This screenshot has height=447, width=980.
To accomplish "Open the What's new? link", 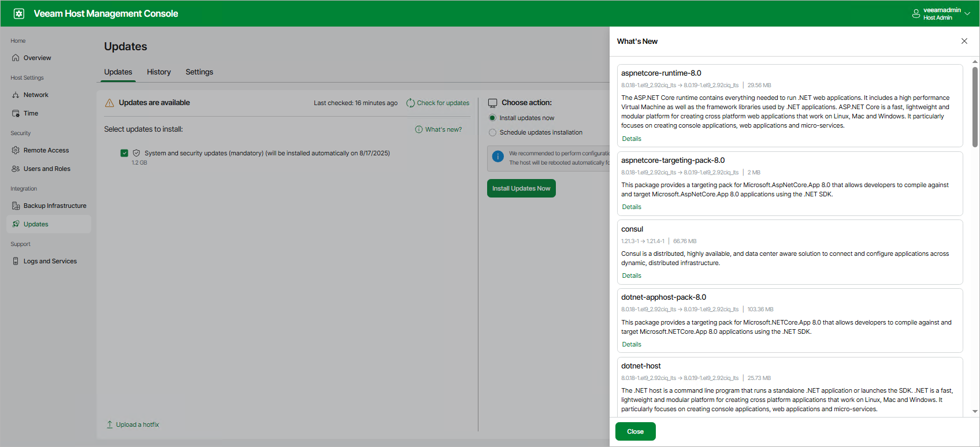I will (444, 129).
